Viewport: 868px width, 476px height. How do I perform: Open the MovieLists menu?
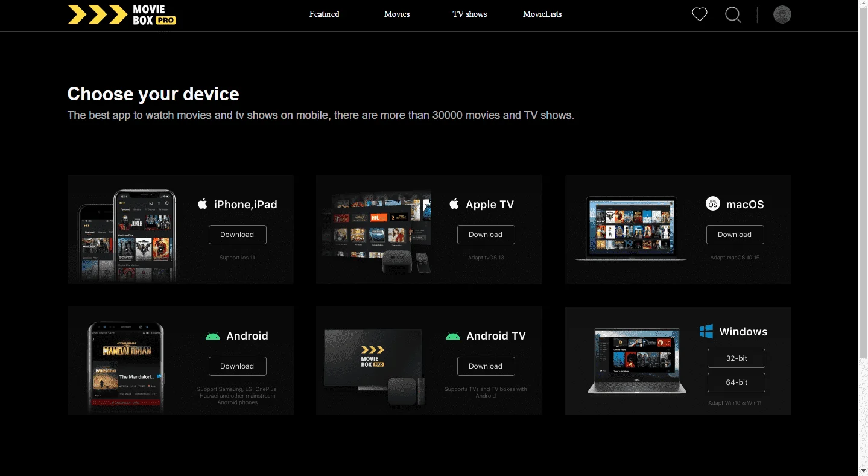pos(542,14)
